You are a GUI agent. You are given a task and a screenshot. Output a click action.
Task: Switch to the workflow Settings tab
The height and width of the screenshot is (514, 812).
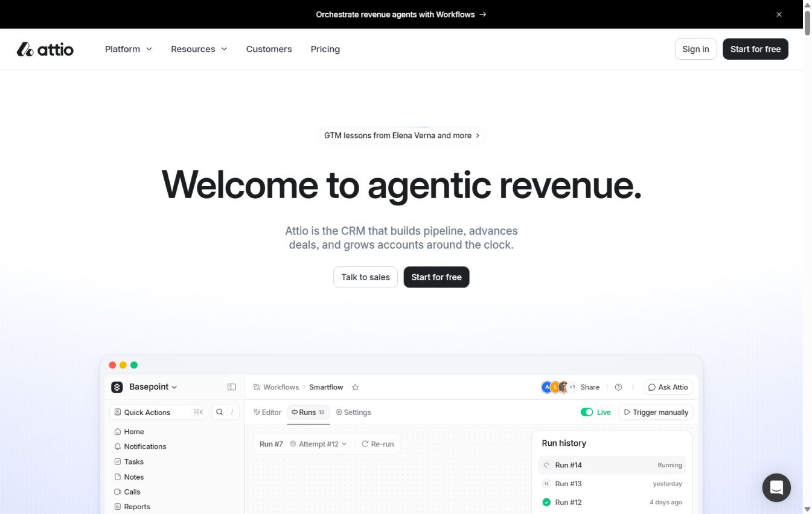(x=353, y=412)
